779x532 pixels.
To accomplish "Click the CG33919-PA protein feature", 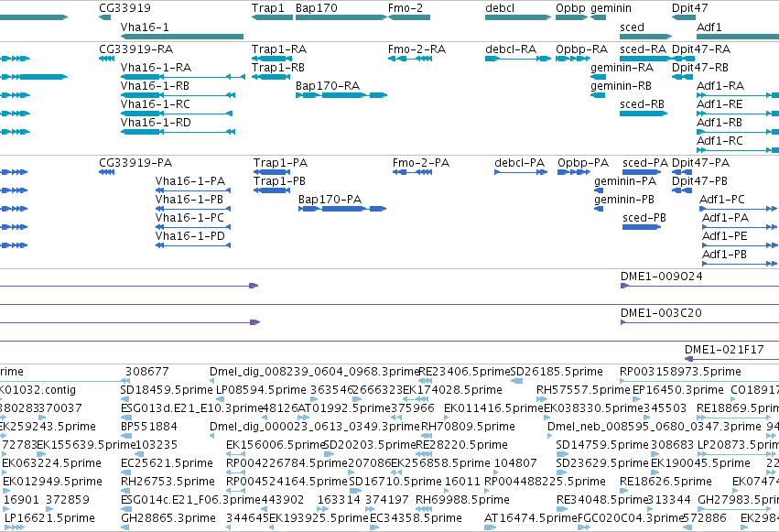I will point(106,172).
